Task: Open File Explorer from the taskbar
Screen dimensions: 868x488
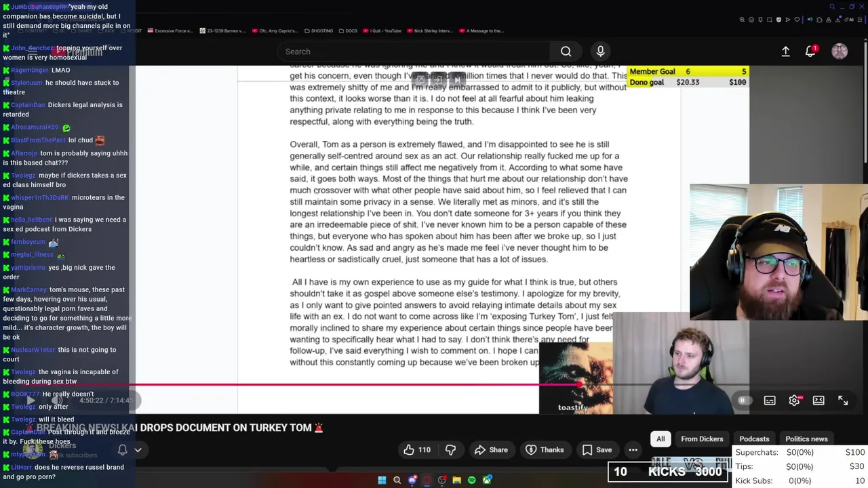Action: click(457, 480)
